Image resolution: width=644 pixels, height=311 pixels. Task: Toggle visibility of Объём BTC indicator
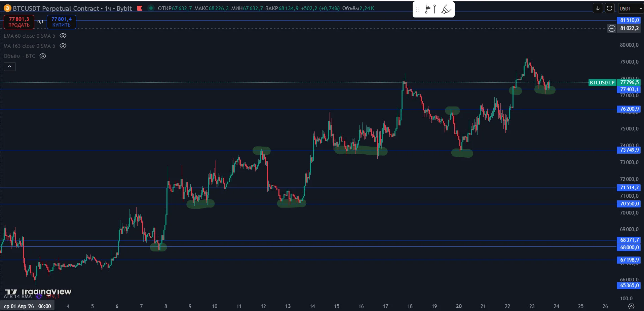point(43,56)
